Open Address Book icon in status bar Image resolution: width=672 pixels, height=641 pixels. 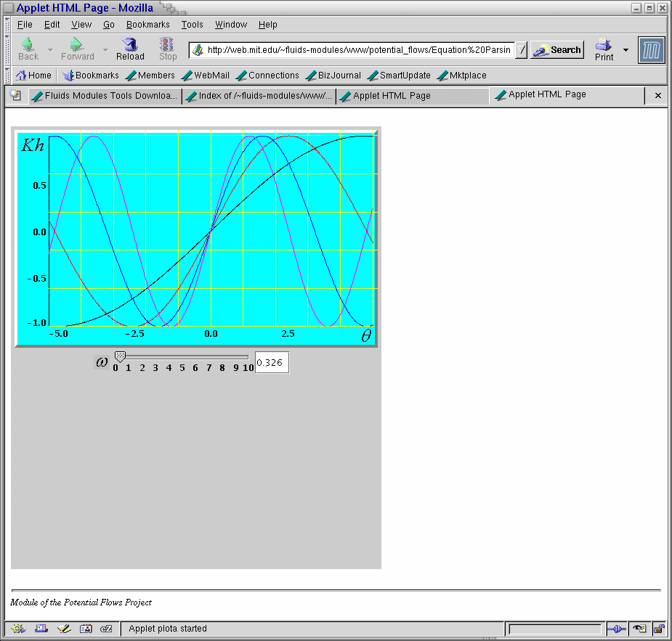86,629
